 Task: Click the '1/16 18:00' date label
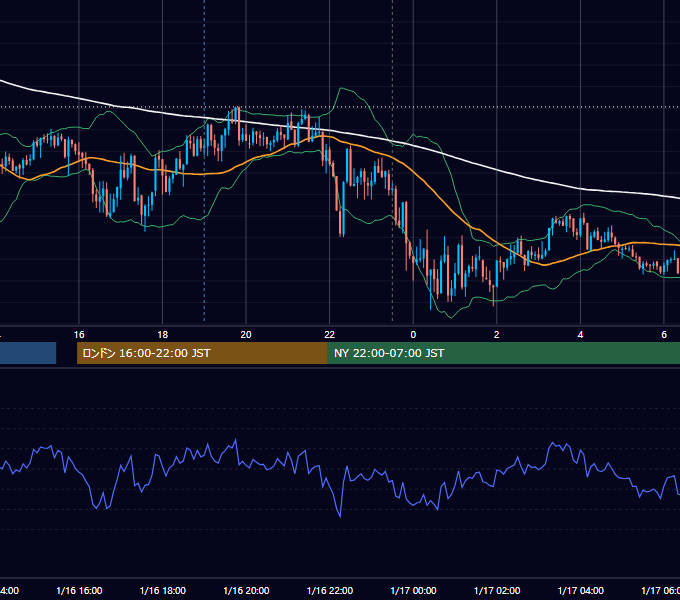(x=163, y=590)
